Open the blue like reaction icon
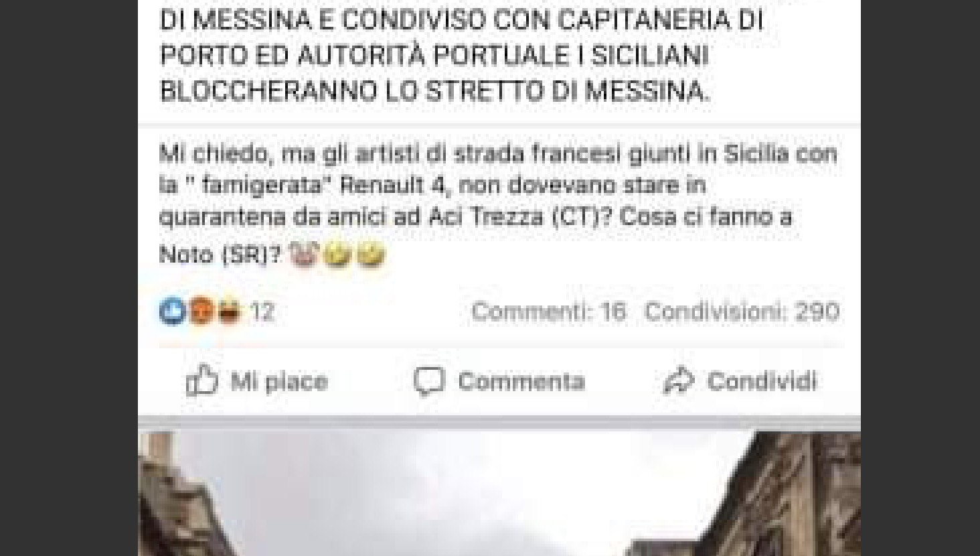980x556 pixels. (172, 311)
